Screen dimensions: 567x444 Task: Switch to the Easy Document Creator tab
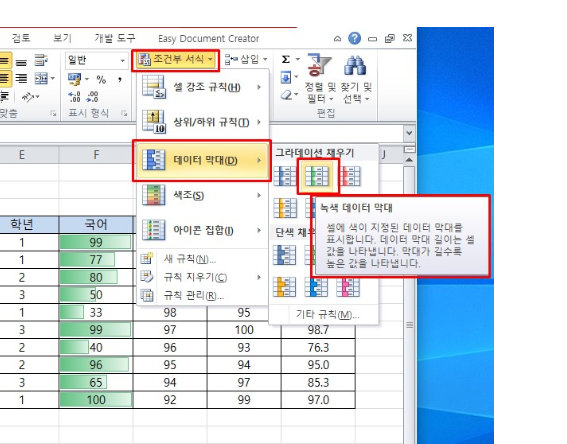pyautogui.click(x=209, y=39)
